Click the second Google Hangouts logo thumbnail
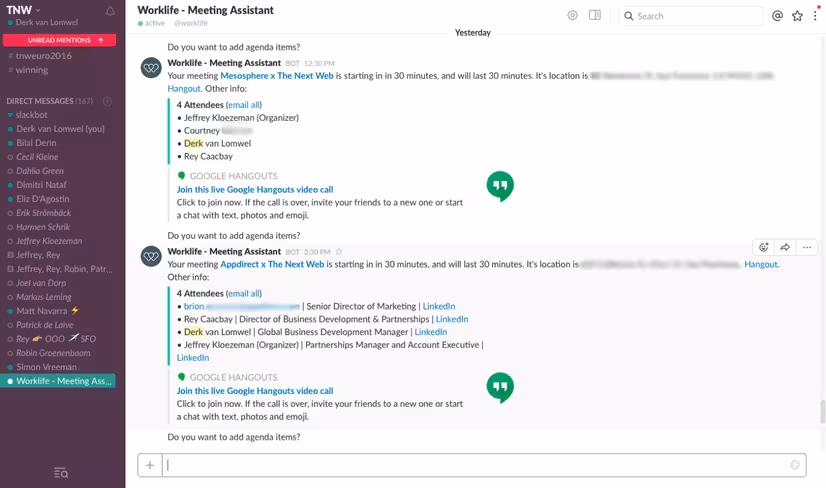The width and height of the screenshot is (826, 488). (500, 387)
